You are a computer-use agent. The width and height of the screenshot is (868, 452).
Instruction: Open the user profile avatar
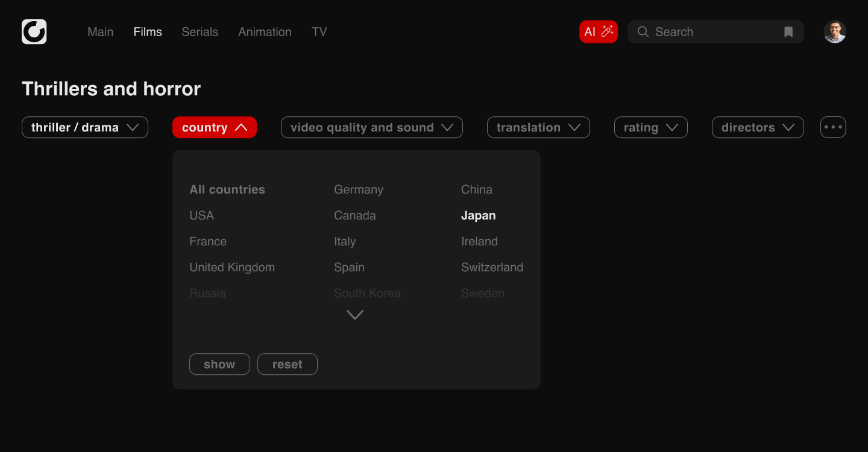pyautogui.click(x=835, y=32)
